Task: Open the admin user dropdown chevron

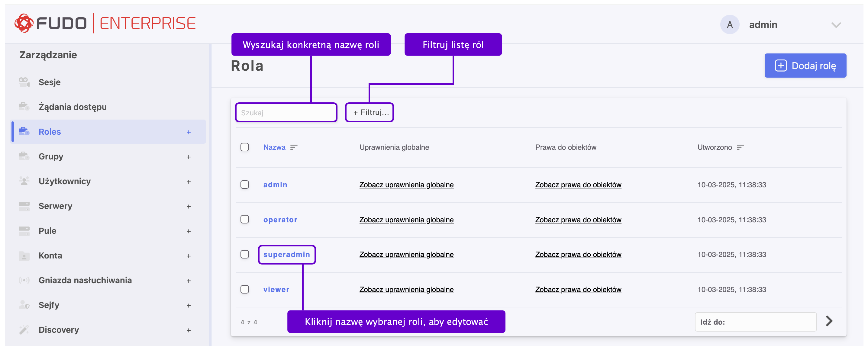Action: click(836, 25)
